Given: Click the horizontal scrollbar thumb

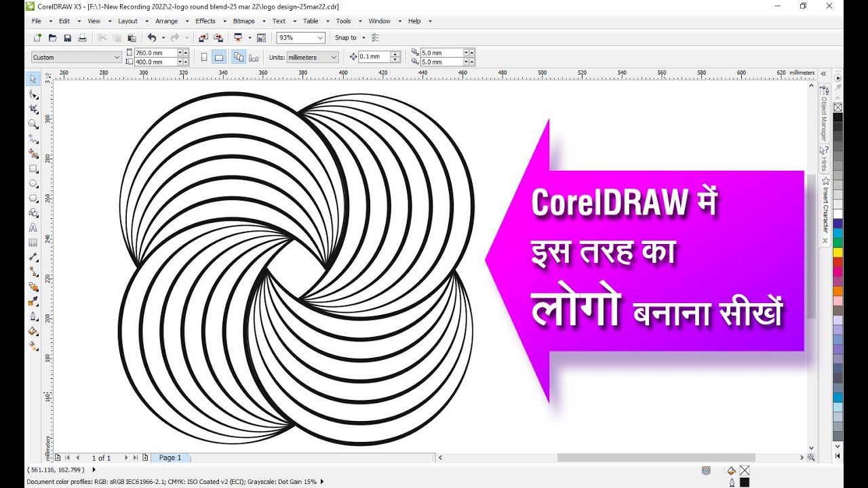Looking at the screenshot, I should pyautogui.click(x=656, y=457).
